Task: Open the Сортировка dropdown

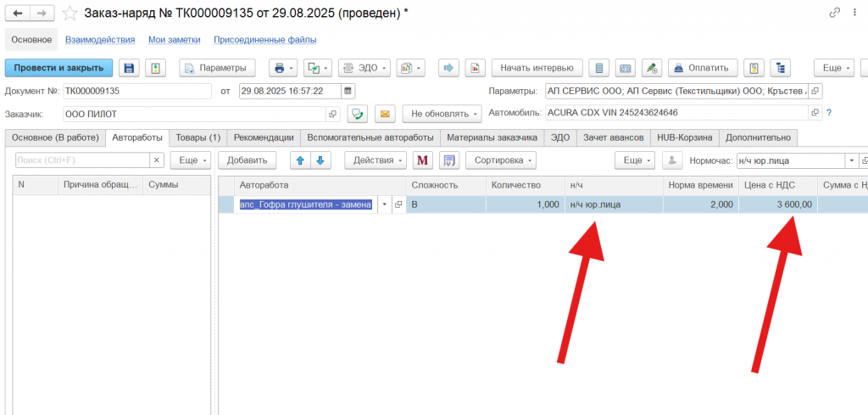Action: click(x=501, y=160)
